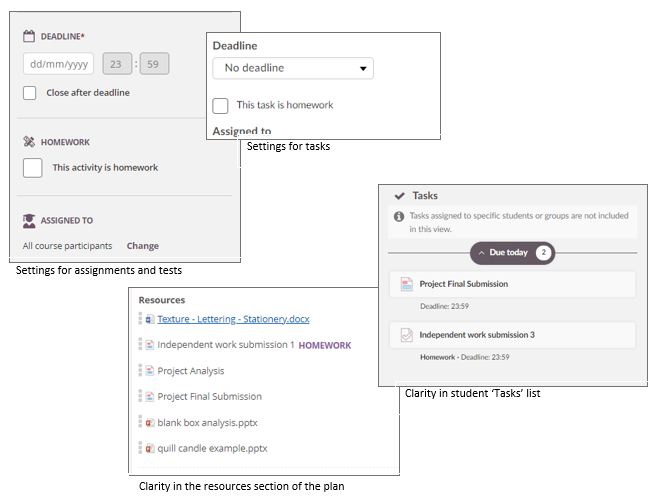Open Project Analysis resource item
Screen dimensions: 658x501
click(191, 371)
